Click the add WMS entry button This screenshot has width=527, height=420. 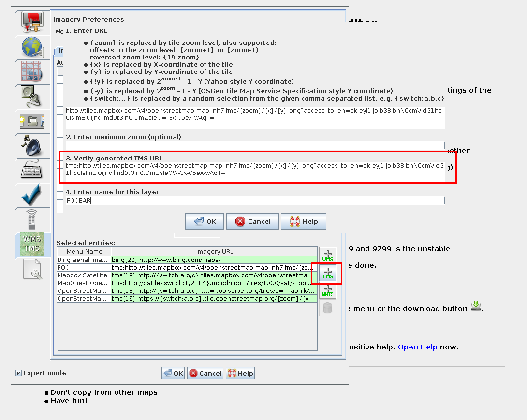tap(328, 256)
